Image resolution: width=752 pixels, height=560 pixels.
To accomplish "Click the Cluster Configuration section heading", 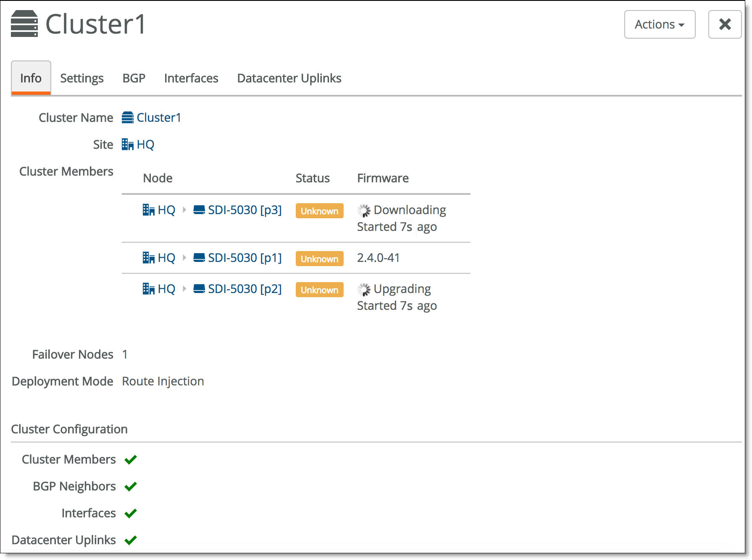I will [69, 429].
